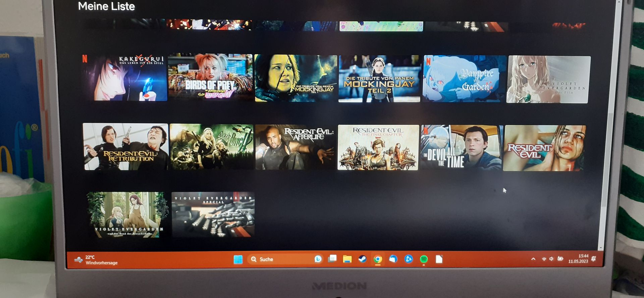Click the Bing icon in search box
644x298 pixels.
pyautogui.click(x=318, y=259)
